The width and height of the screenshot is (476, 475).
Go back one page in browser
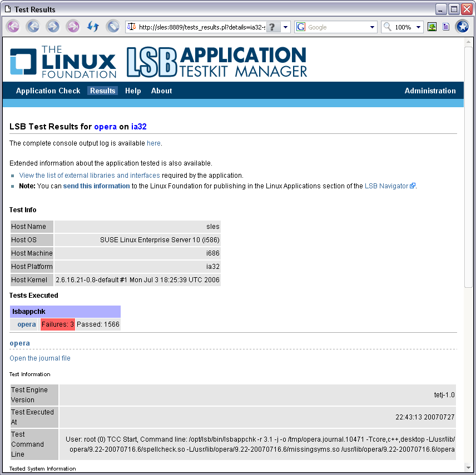(33, 27)
